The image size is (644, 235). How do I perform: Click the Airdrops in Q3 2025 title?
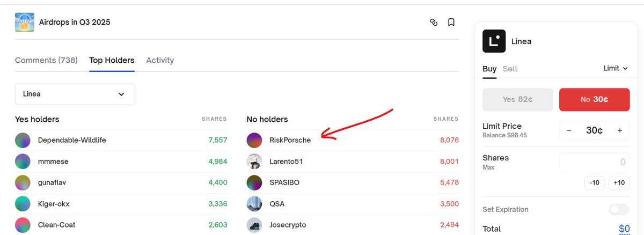(x=75, y=23)
